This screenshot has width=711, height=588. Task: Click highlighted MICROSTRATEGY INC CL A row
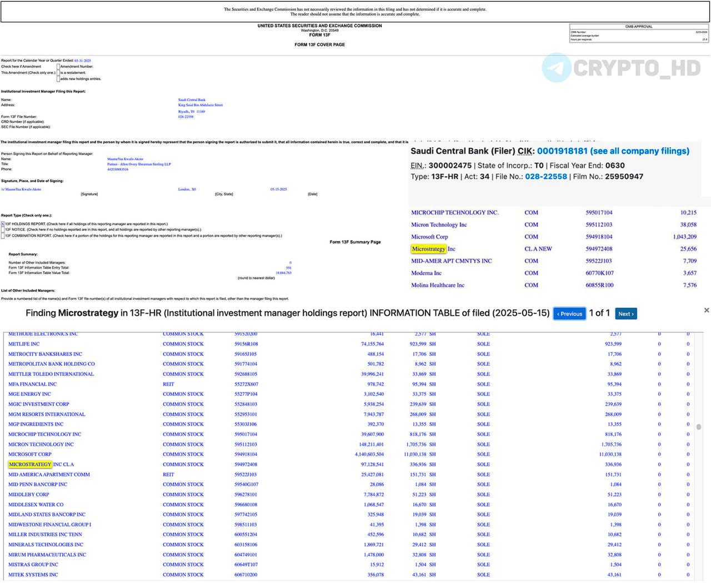pos(41,465)
